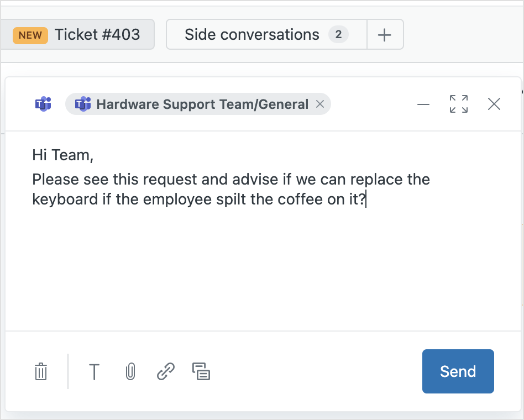This screenshot has height=420, width=524.
Task: Insert a hyperlink via the link icon
Action: click(165, 371)
